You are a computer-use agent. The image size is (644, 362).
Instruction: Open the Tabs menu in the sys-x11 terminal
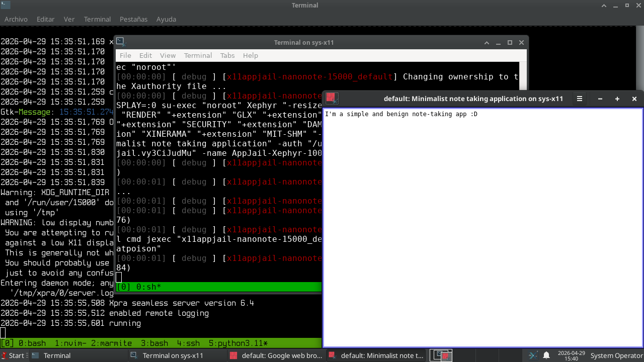coord(227,55)
